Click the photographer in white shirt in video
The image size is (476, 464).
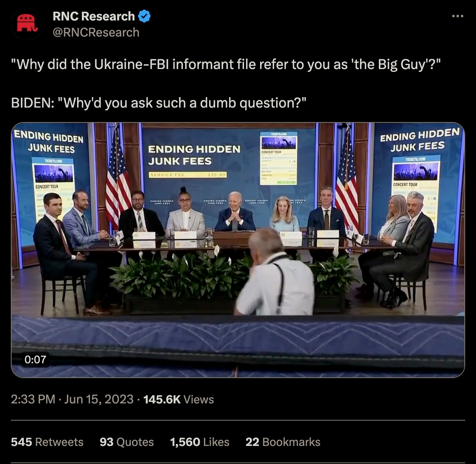pos(274,273)
